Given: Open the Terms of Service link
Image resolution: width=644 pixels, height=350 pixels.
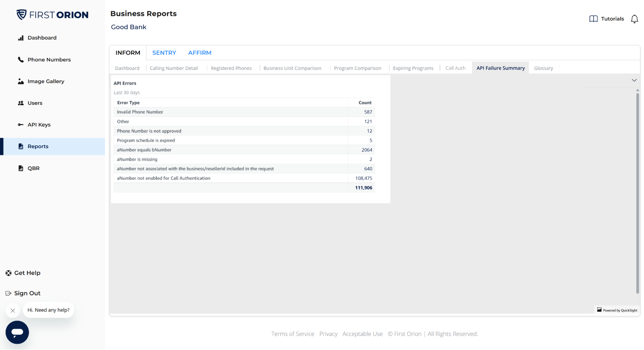Looking at the screenshot, I should tap(293, 334).
